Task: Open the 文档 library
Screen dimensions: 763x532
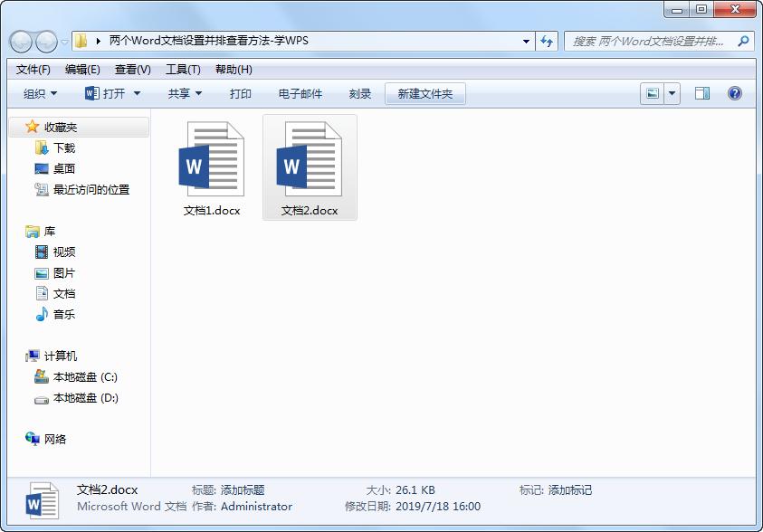Action: click(x=63, y=294)
